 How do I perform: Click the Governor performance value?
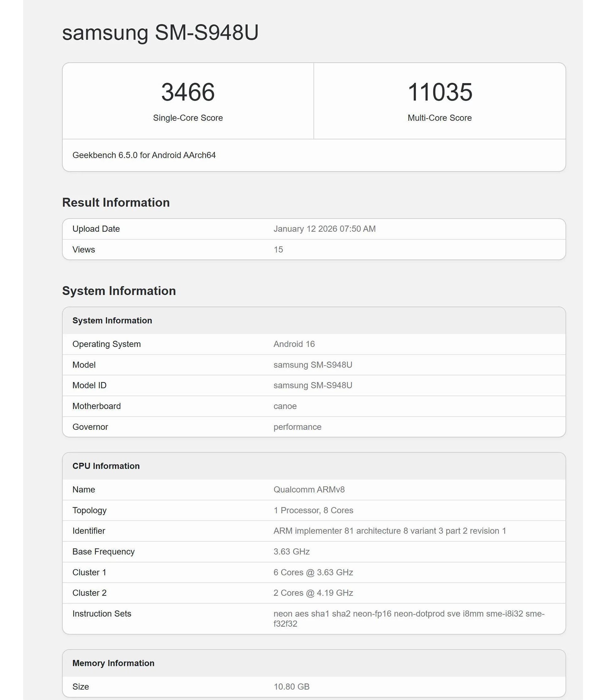tap(297, 427)
